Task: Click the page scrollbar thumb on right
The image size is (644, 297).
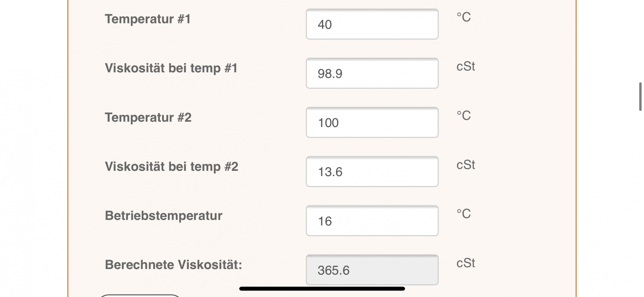Action: [x=640, y=96]
